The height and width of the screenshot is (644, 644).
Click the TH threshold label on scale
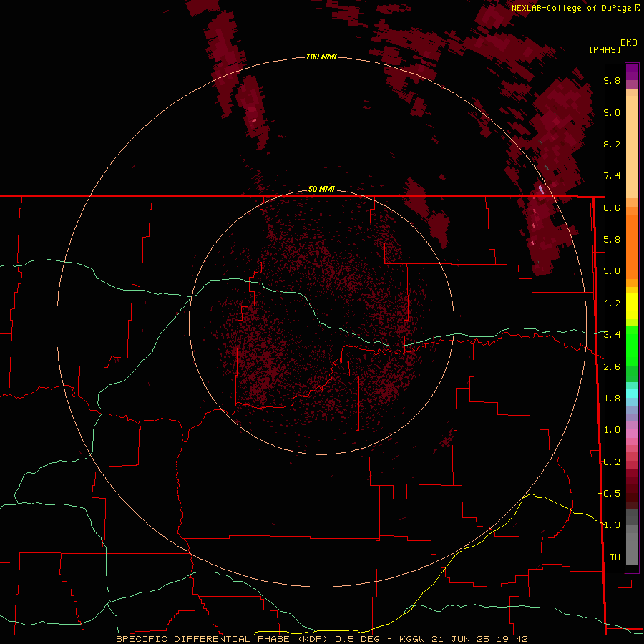(x=615, y=557)
